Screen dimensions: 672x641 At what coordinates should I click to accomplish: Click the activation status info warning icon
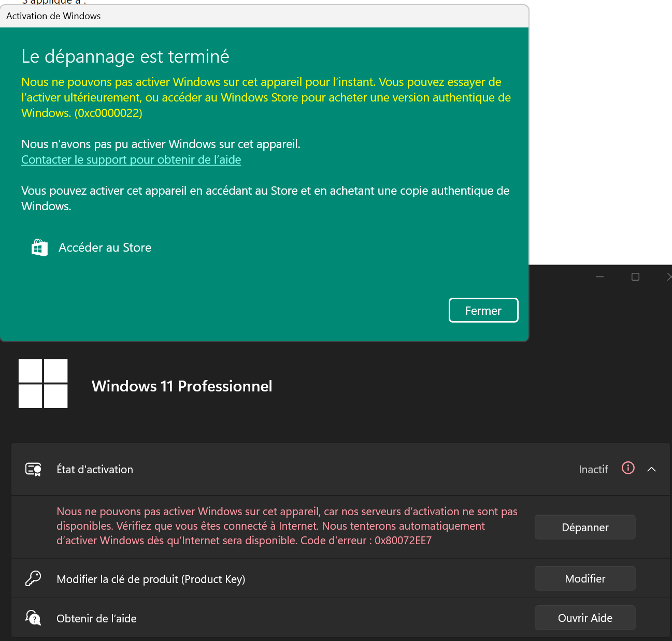click(x=628, y=468)
